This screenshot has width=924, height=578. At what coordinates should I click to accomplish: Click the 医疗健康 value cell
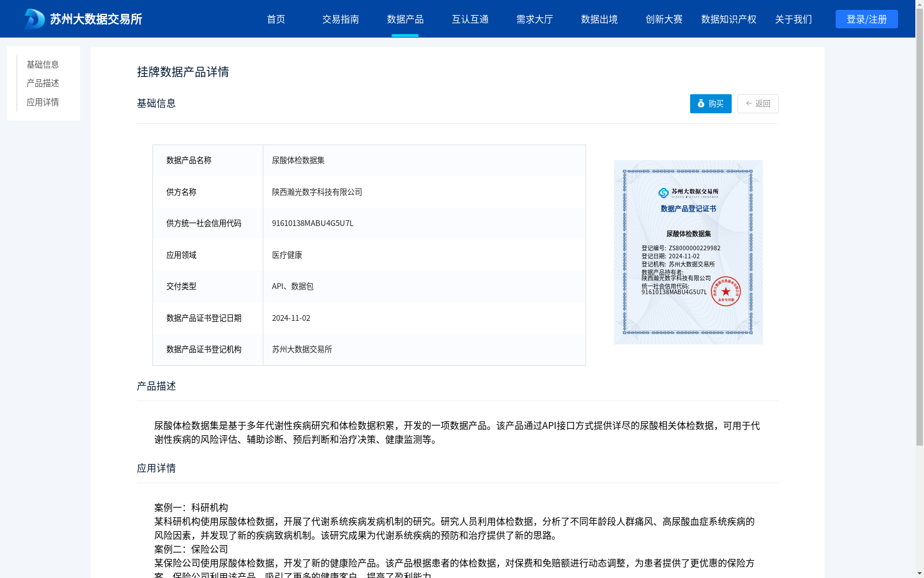(x=424, y=255)
